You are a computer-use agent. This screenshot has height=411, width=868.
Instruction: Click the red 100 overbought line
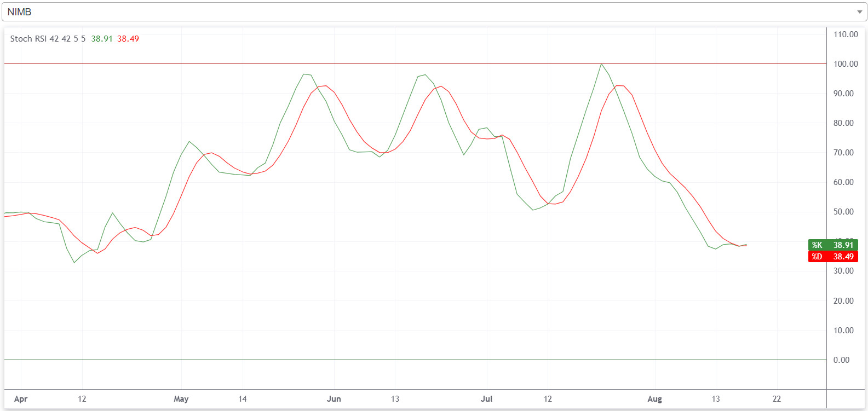click(329, 64)
